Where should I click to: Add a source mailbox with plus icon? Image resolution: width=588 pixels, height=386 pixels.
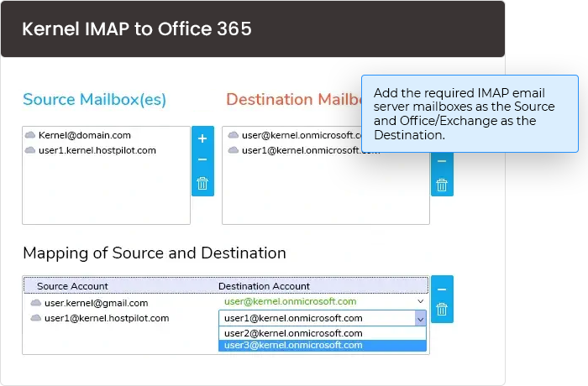(x=202, y=138)
